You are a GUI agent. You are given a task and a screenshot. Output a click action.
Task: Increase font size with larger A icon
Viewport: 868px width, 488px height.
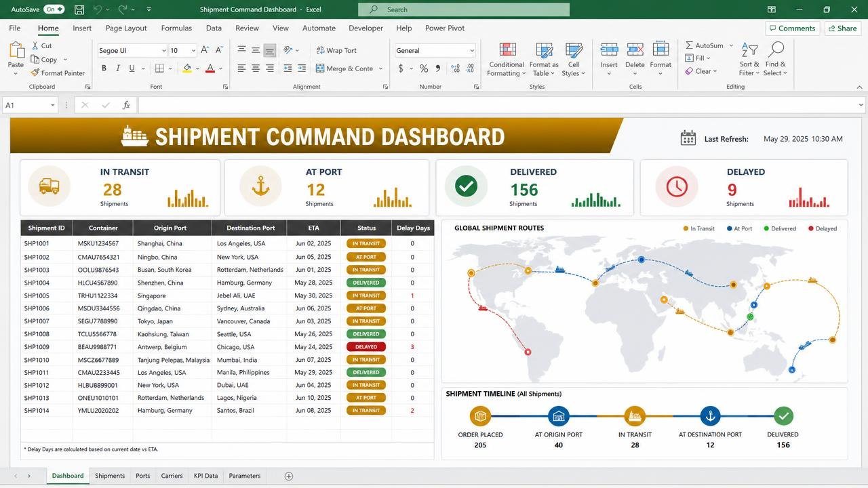pyautogui.click(x=205, y=50)
